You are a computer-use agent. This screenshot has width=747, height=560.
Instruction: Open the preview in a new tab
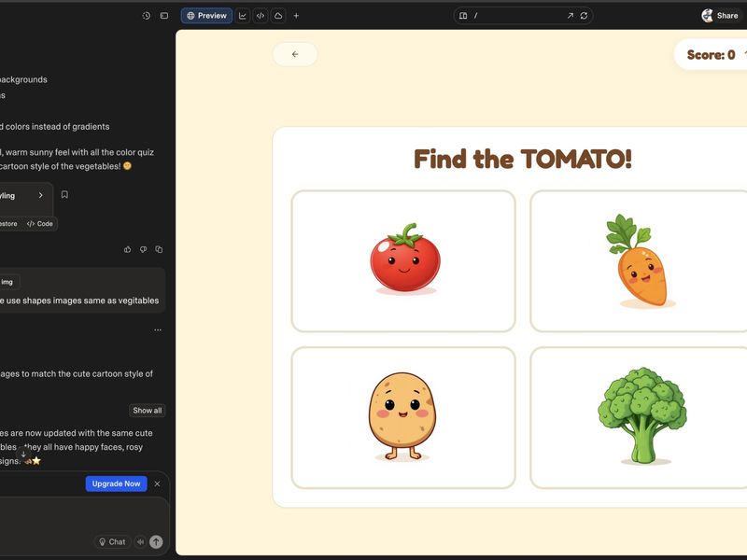(x=571, y=16)
